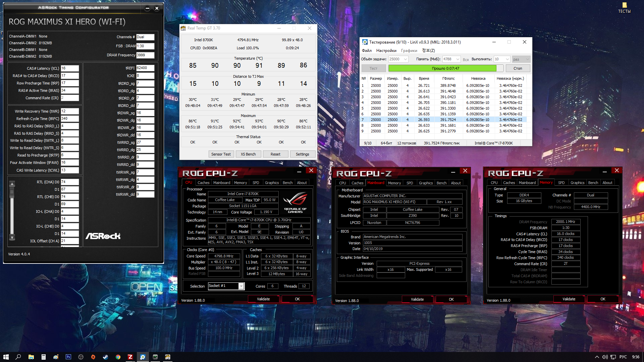The height and width of the screenshot is (362, 644).
Task: Open Google Chrome taskbar icon
Action: click(118, 357)
